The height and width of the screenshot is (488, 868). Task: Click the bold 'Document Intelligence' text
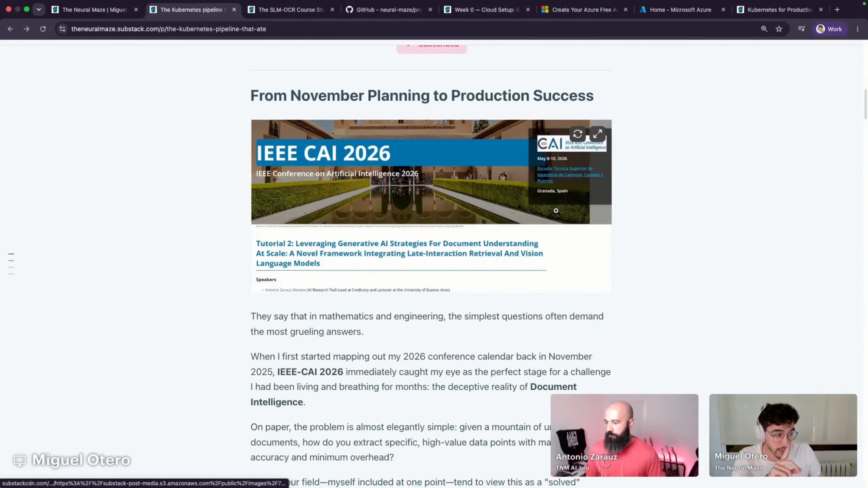[413, 394]
